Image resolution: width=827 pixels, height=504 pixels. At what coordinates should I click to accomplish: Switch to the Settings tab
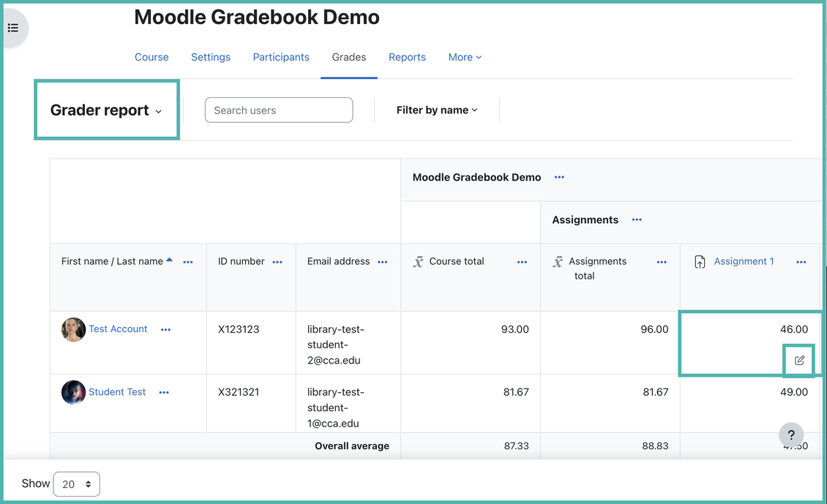point(211,57)
